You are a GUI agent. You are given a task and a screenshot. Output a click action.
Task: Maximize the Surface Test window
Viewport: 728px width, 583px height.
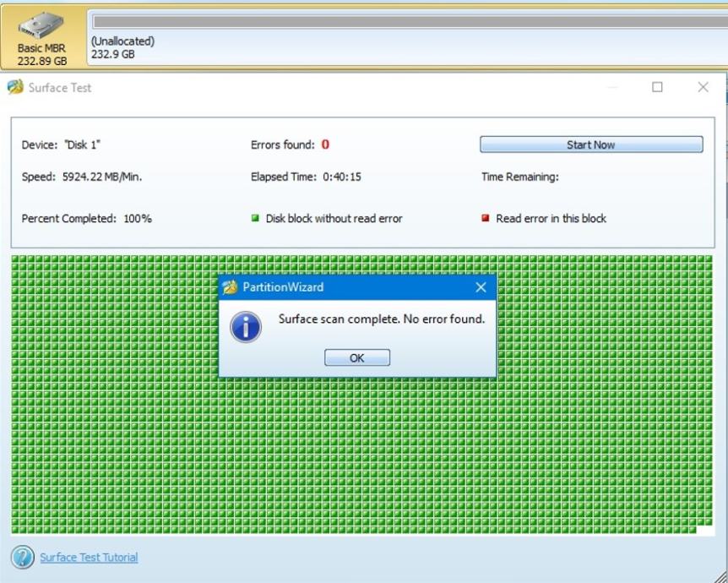tap(657, 87)
